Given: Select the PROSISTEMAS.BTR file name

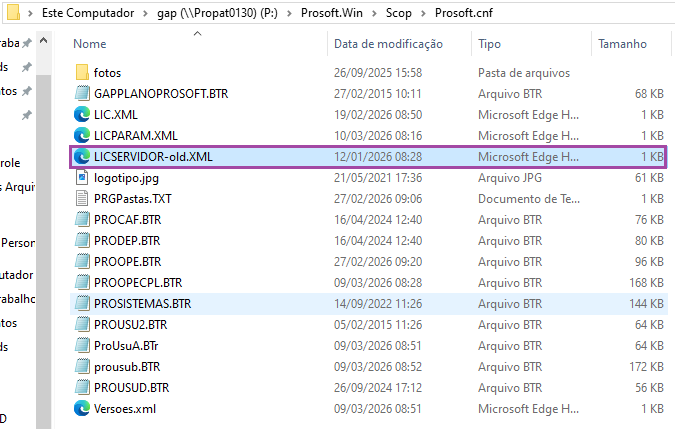Looking at the screenshot, I should [142, 304].
